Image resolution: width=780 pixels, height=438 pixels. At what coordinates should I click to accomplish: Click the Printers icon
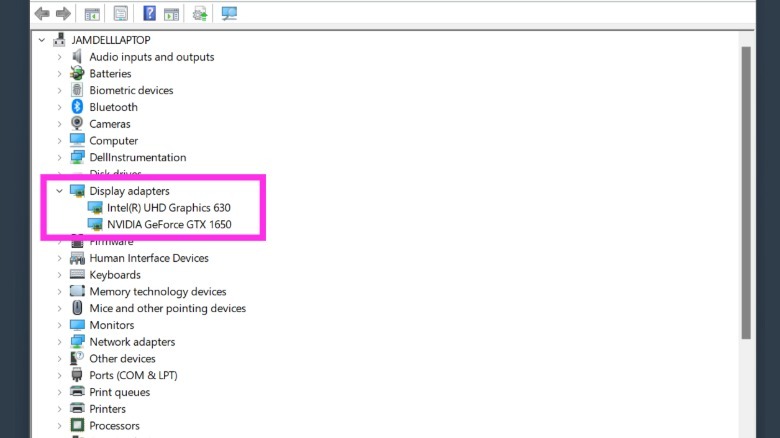click(x=77, y=408)
